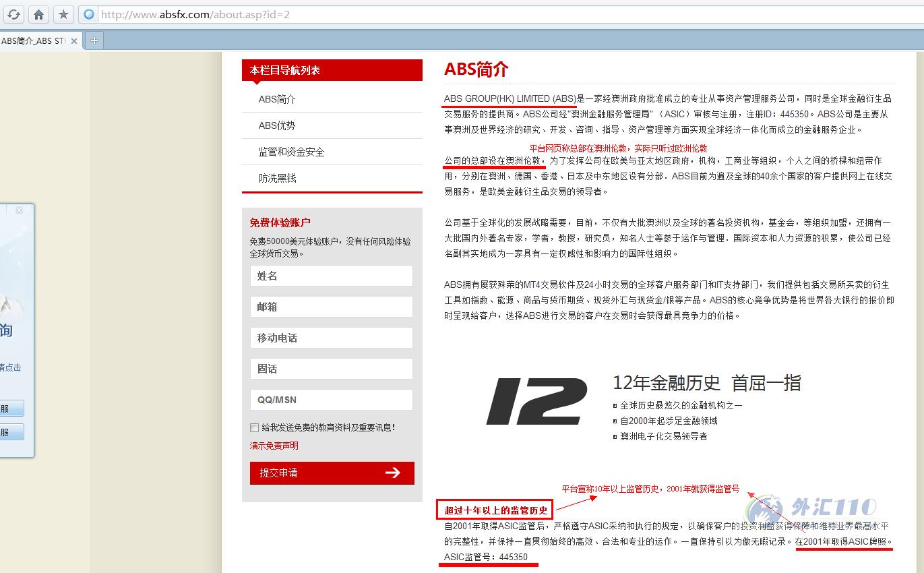Click the site identity icon beside the URL

[88, 14]
